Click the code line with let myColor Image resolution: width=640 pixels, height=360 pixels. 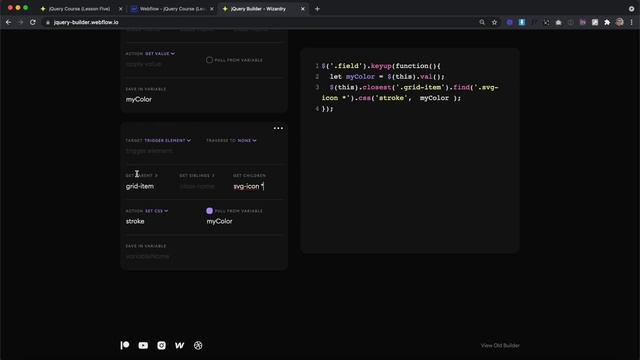pyautogui.click(x=387, y=77)
